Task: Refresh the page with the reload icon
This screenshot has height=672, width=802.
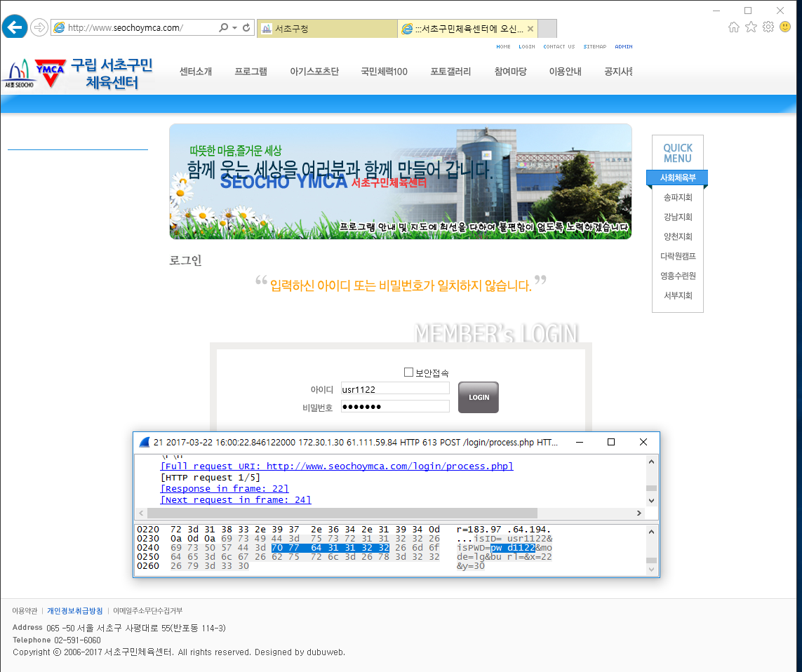Action: [x=246, y=27]
